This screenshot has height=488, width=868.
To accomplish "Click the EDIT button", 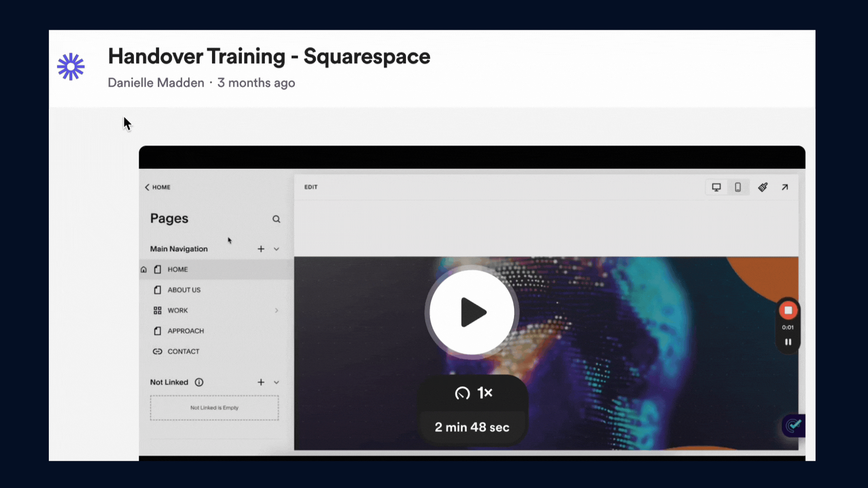I will click(311, 187).
